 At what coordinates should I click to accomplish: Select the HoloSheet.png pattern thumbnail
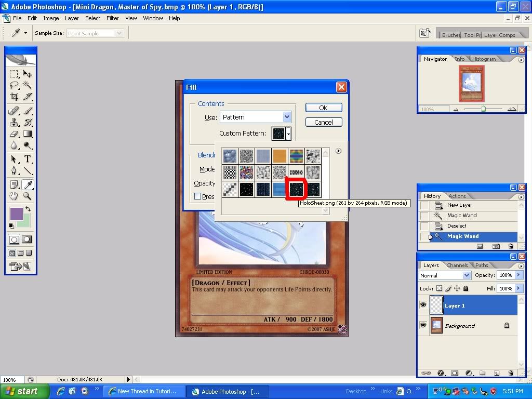click(296, 189)
